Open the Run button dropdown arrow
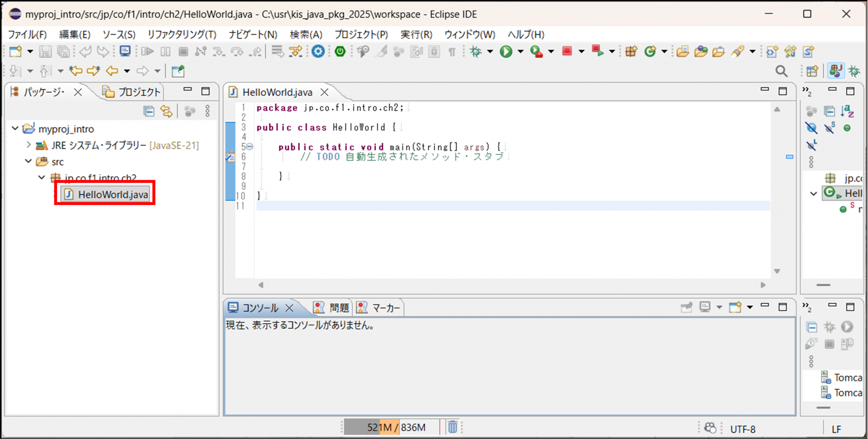 [x=520, y=52]
